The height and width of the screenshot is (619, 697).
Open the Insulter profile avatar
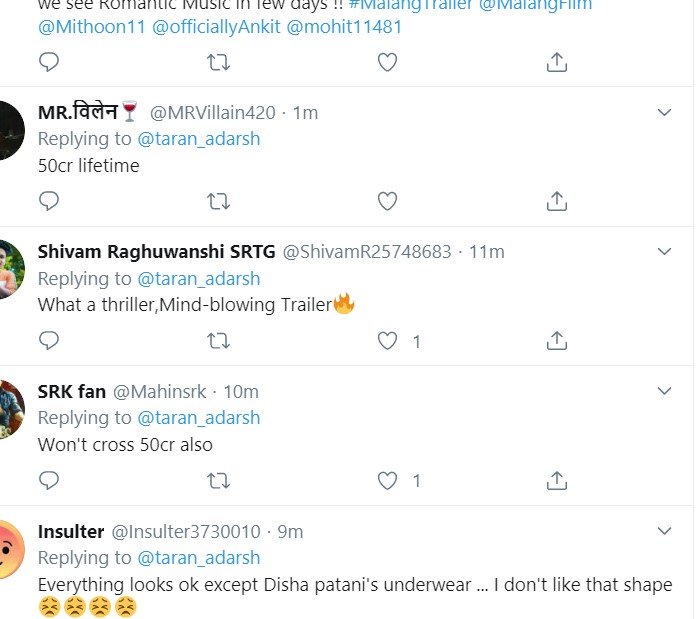[x=10, y=548]
